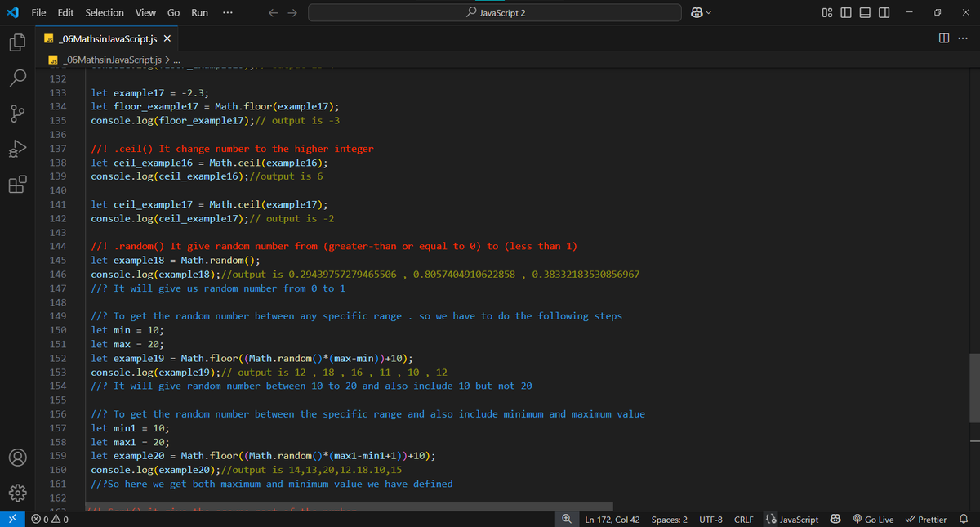Open the Explorer view in activity bar
The image size is (980, 527).
tap(18, 42)
